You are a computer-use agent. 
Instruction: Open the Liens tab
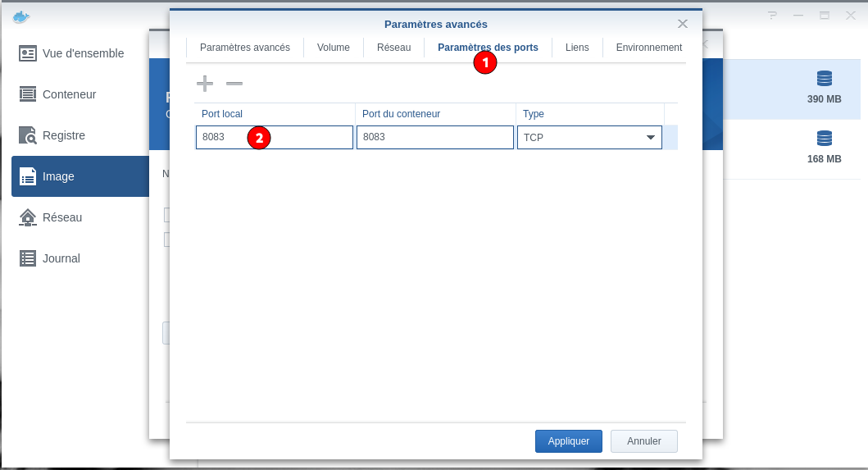pos(577,48)
